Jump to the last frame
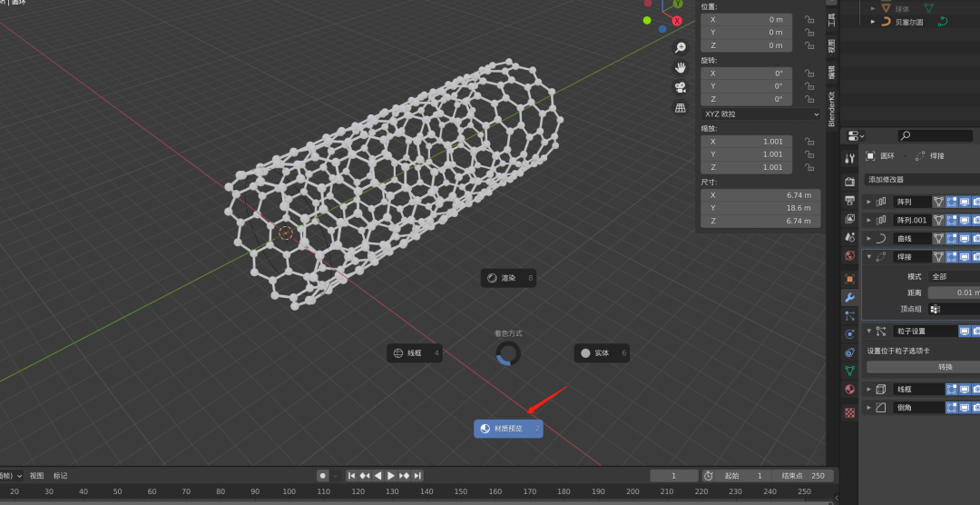The image size is (980, 505). pyautogui.click(x=417, y=476)
